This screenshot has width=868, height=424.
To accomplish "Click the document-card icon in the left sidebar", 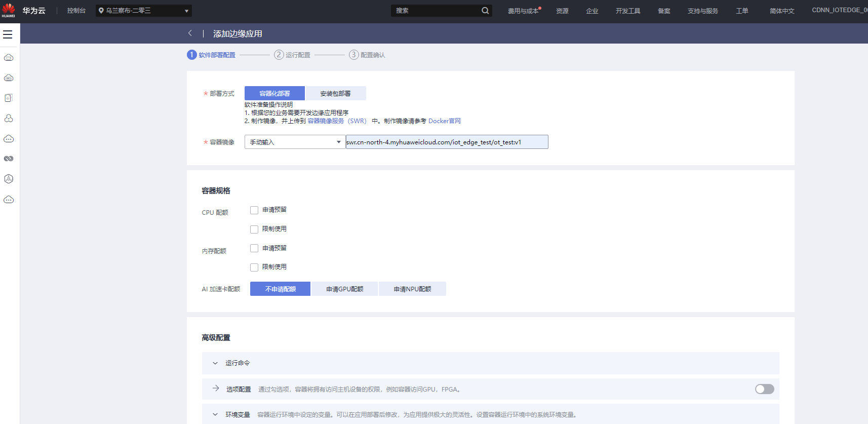I will point(9,98).
